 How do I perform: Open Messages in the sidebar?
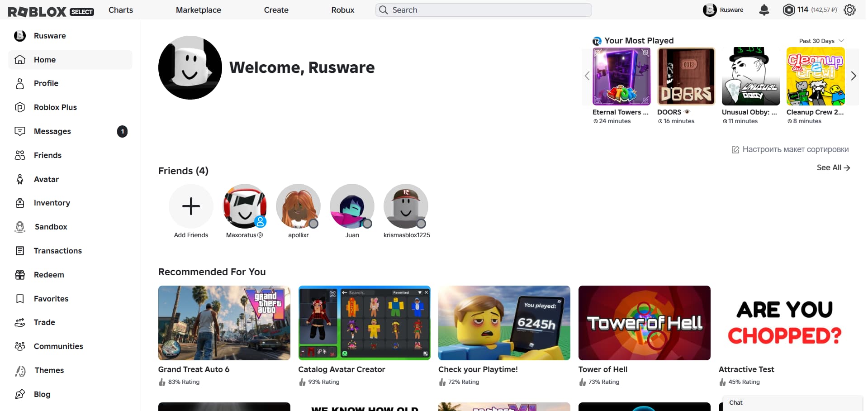71,131
